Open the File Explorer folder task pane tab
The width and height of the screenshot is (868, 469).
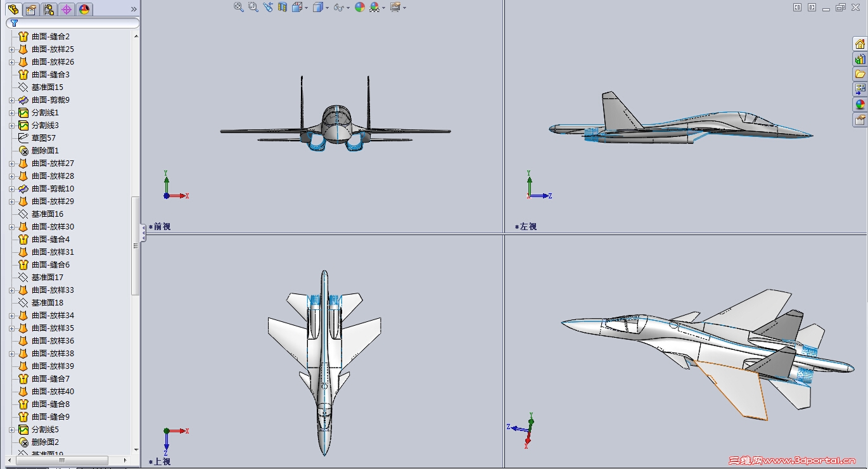(x=860, y=74)
